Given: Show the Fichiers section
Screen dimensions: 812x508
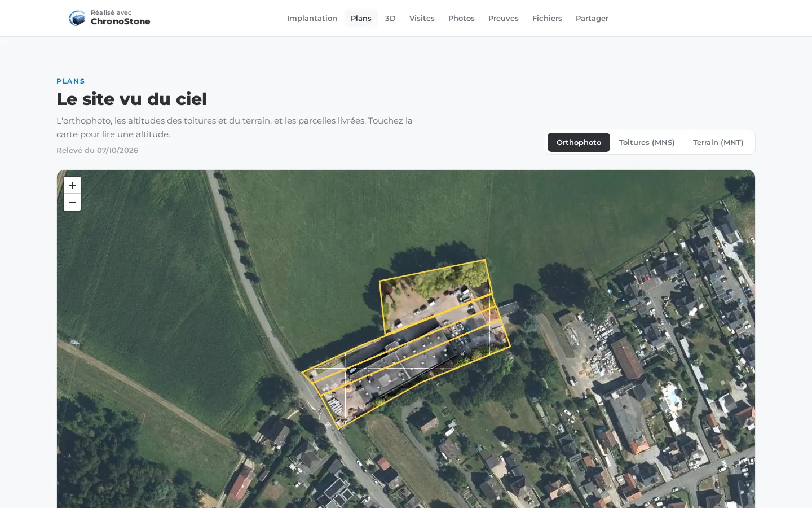Looking at the screenshot, I should coord(547,18).
